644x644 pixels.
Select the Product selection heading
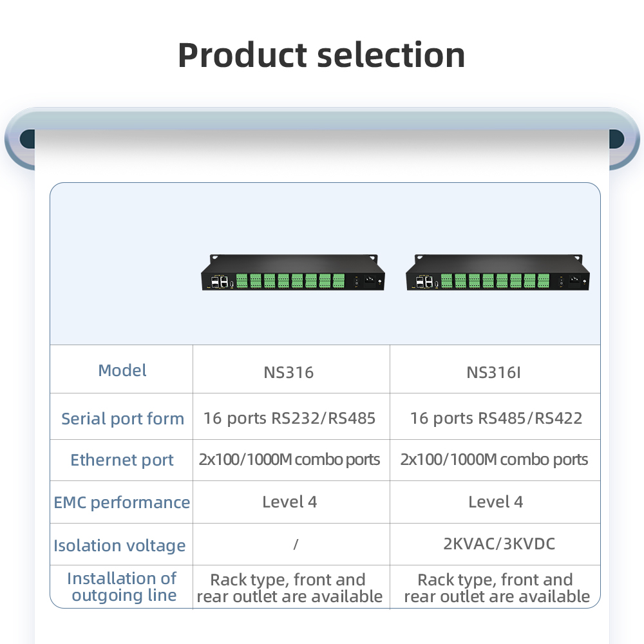[x=321, y=55]
